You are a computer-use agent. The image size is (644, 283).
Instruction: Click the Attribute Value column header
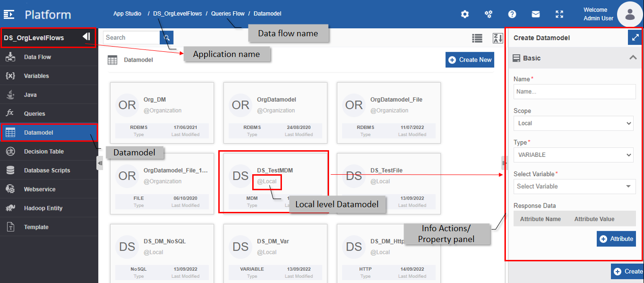coord(594,219)
